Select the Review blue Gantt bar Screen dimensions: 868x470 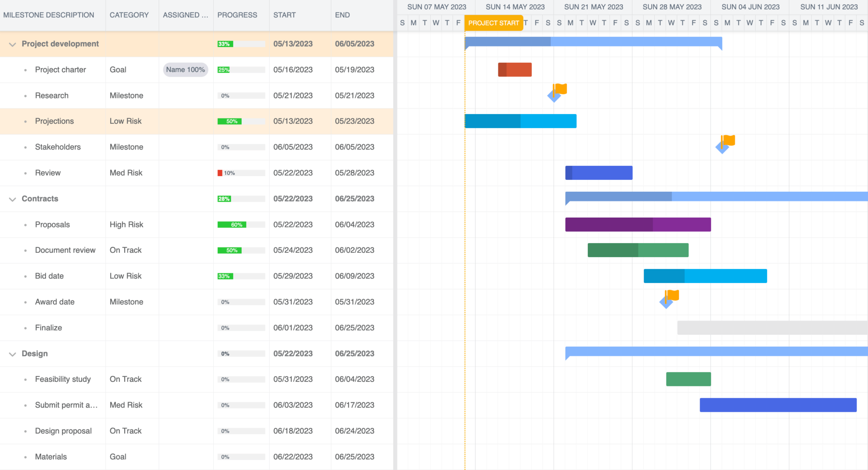pos(599,173)
